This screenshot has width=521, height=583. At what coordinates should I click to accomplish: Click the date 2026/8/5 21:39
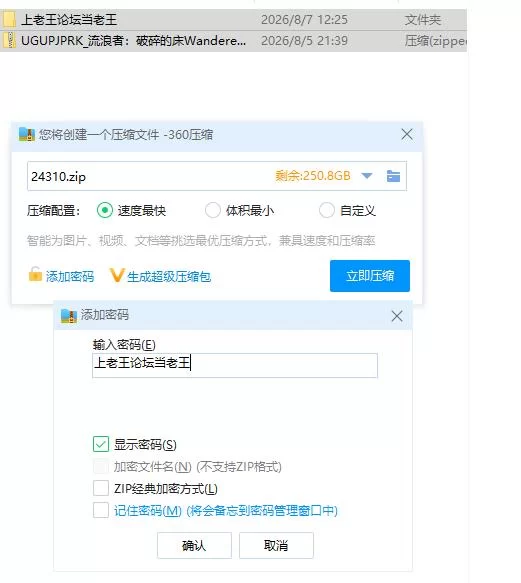pos(304,41)
